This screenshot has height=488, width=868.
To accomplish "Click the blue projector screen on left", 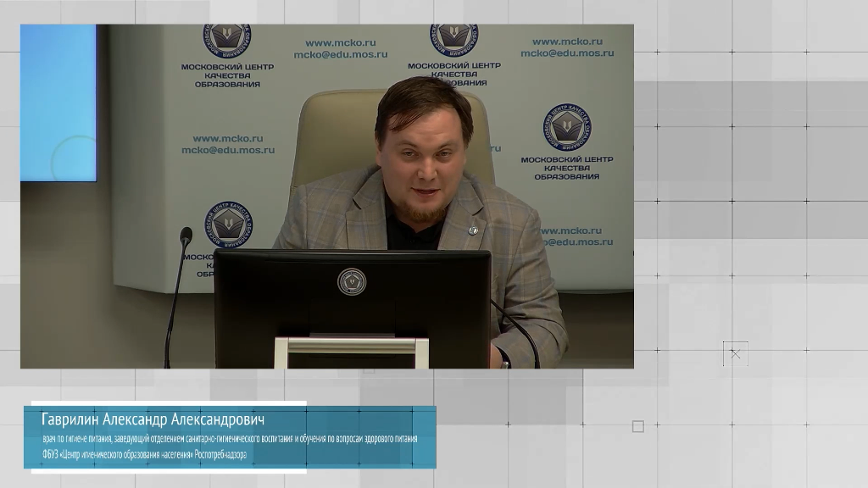I will (58, 102).
